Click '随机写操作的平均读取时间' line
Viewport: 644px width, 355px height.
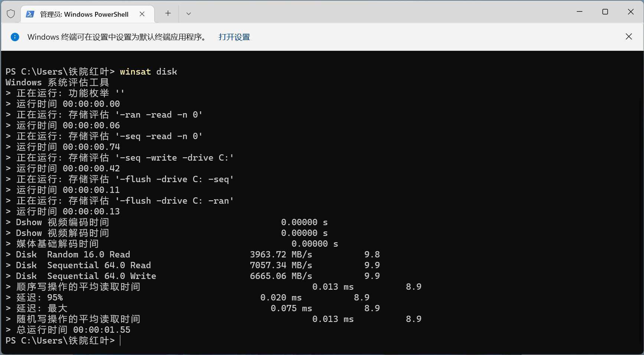pyautogui.click(x=213, y=319)
